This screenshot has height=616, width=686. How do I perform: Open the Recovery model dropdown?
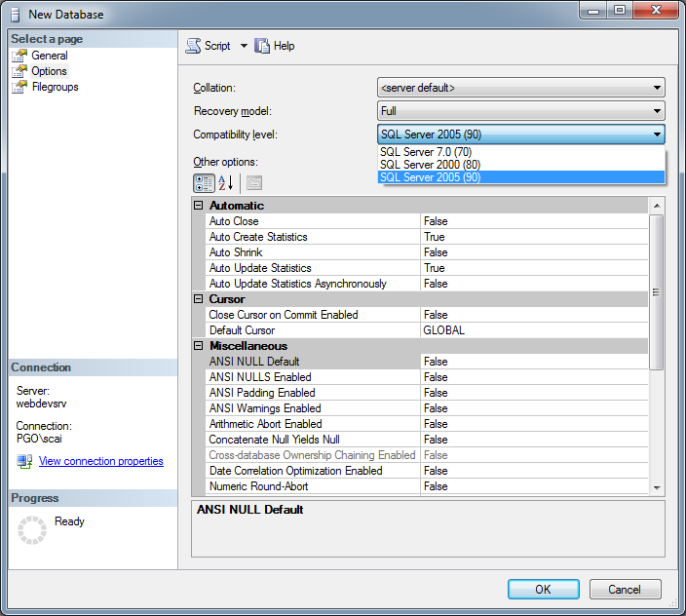coord(520,111)
